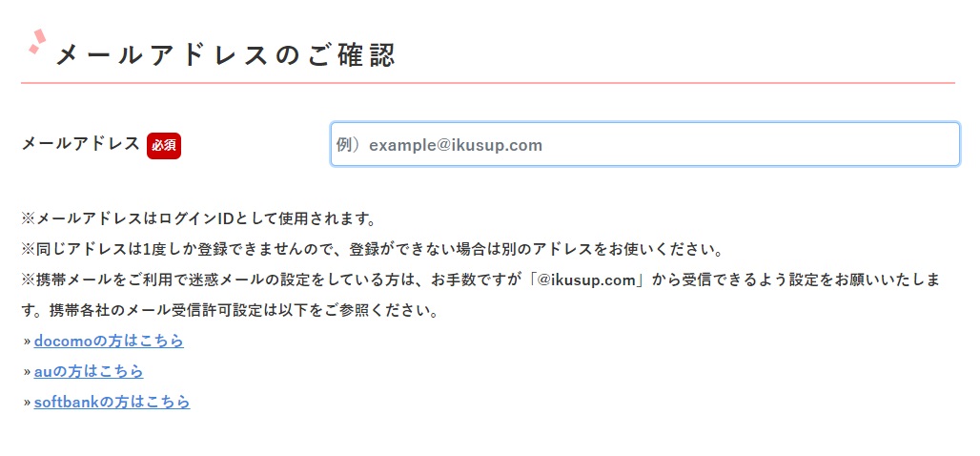Click the メールアドレス field label
The width and height of the screenshot is (980, 456).
click(81, 144)
